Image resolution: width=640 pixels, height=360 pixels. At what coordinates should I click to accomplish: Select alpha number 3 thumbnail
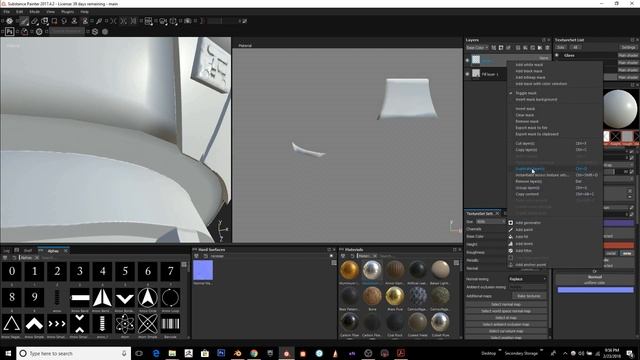80,271
